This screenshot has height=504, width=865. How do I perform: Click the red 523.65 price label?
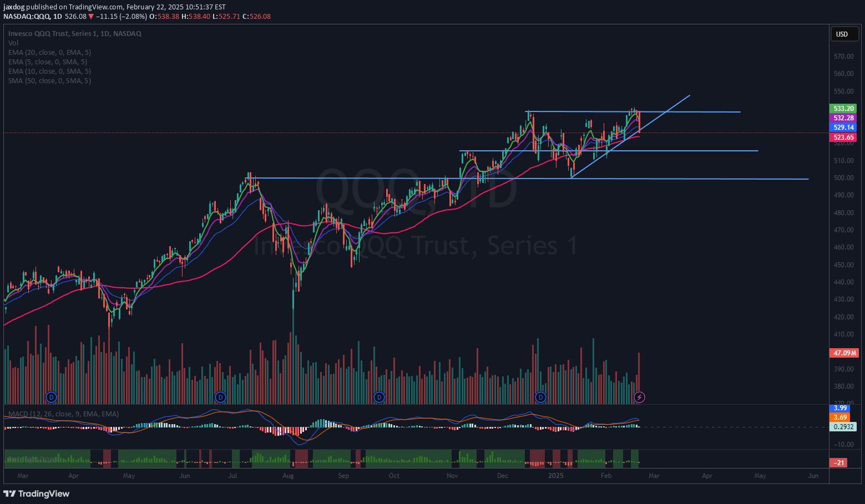click(x=843, y=138)
